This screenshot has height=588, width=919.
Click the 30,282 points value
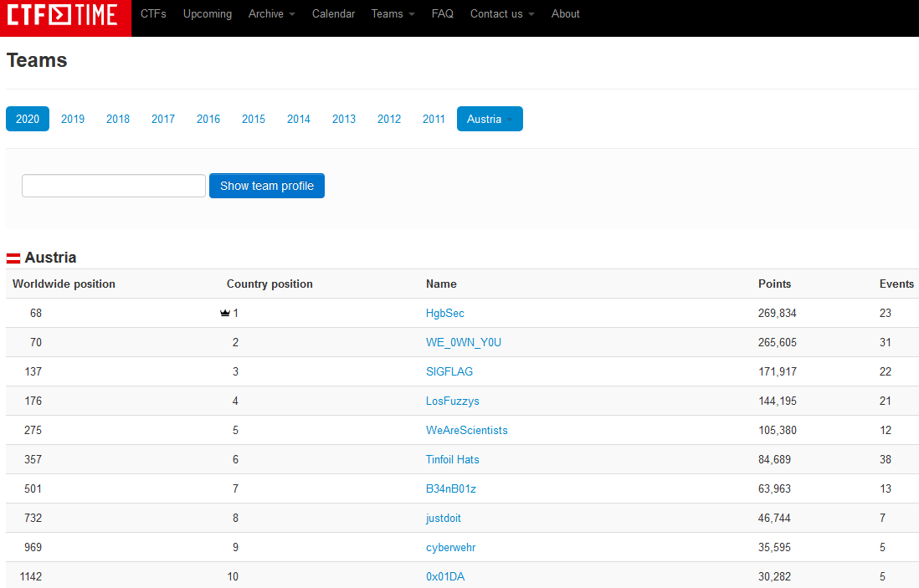click(x=774, y=576)
